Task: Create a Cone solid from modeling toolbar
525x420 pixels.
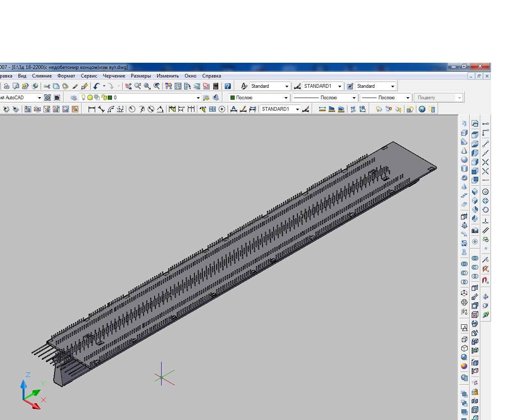Action: click(464, 151)
